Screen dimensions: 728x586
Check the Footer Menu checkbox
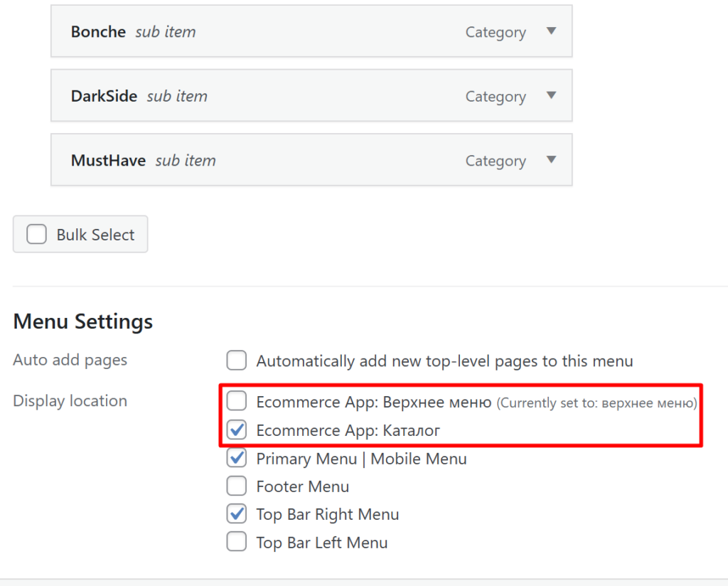237,486
